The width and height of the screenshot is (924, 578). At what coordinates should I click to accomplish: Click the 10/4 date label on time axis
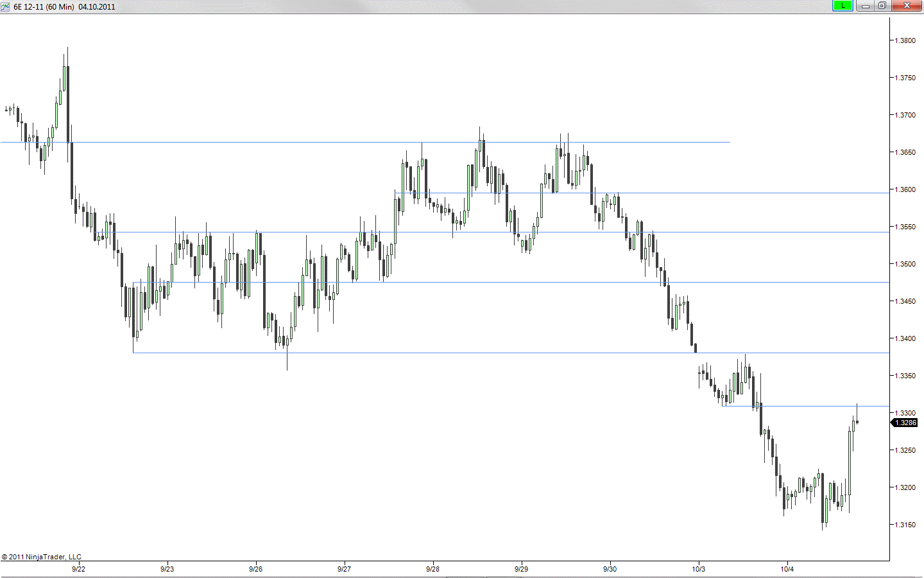[787, 569]
